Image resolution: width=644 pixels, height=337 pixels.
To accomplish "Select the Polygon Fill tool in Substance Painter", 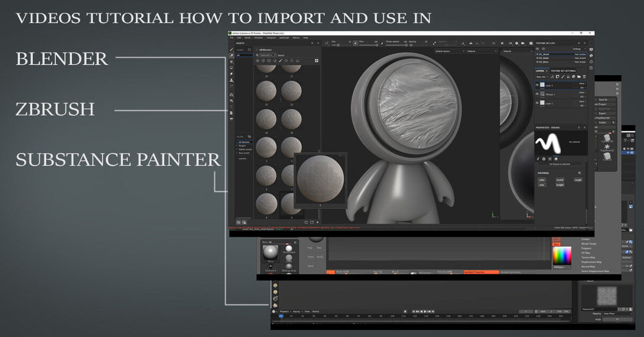I will pyautogui.click(x=231, y=68).
